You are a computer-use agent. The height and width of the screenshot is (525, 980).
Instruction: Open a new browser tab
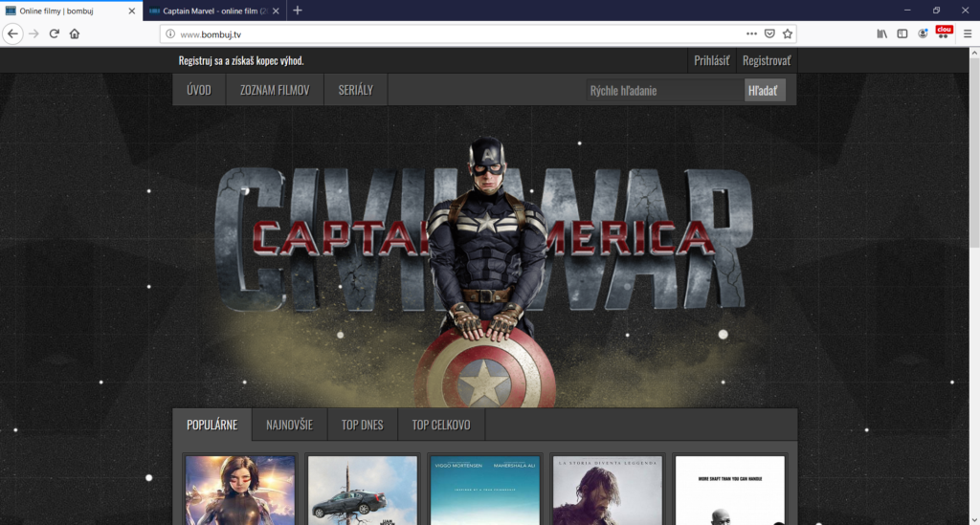point(298,11)
